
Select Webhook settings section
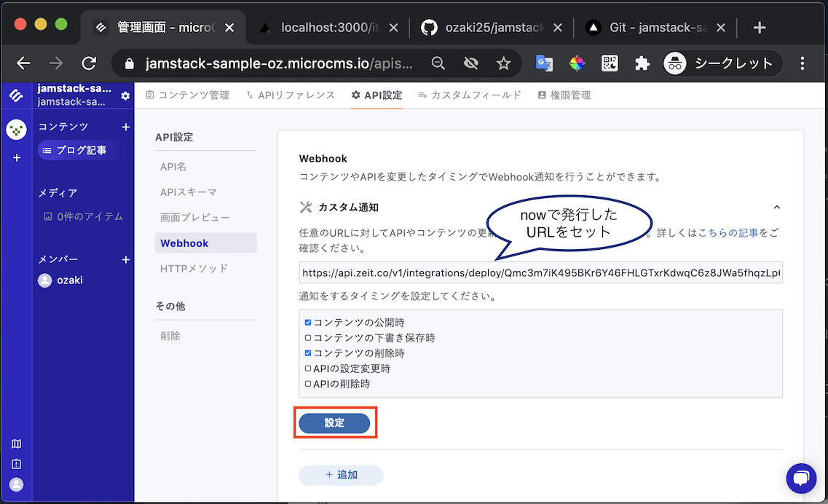click(x=206, y=243)
